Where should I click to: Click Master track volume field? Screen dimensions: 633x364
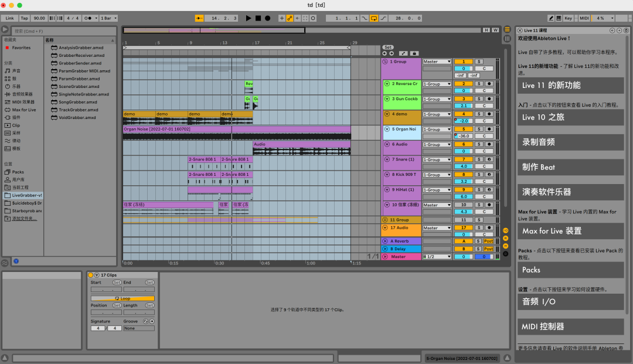click(464, 257)
